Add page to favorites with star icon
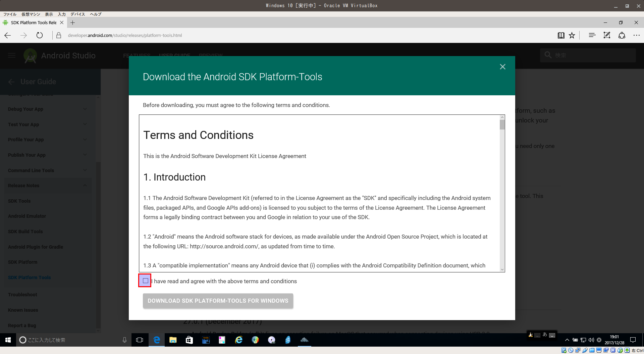The width and height of the screenshot is (644, 354). [572, 35]
